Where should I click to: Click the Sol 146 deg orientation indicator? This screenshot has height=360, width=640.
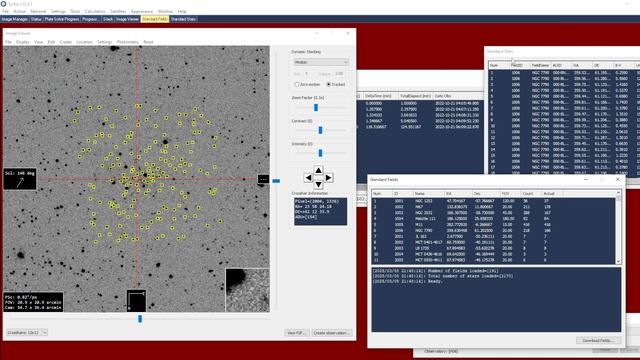tap(20, 179)
